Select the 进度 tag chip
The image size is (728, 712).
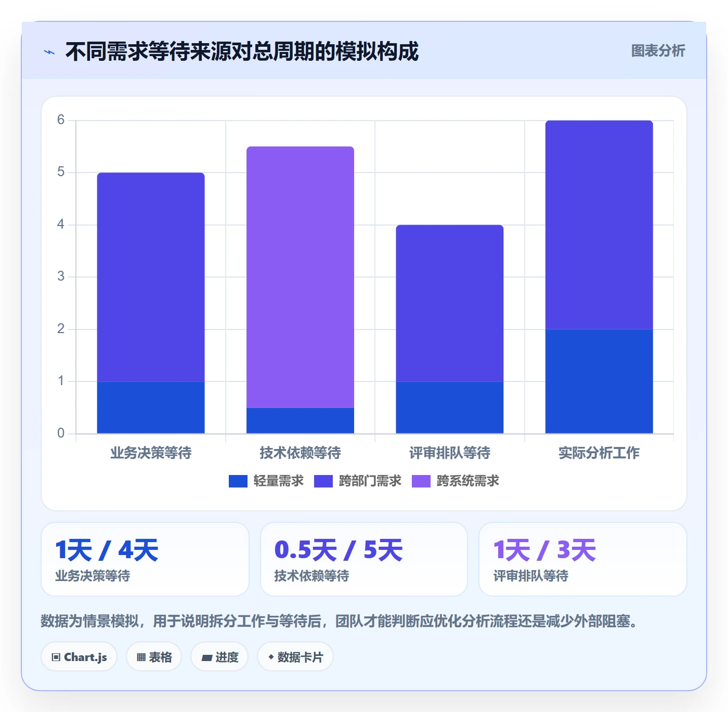pyautogui.click(x=219, y=657)
